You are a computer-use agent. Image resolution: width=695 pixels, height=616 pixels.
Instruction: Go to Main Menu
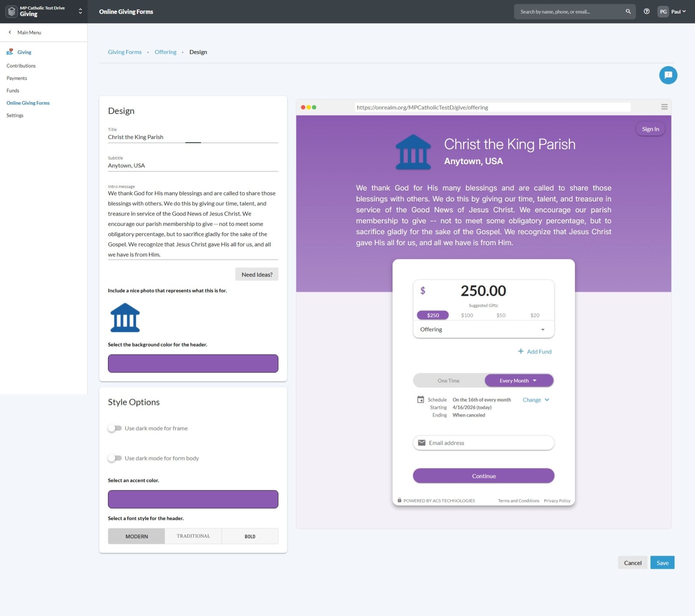tap(29, 33)
